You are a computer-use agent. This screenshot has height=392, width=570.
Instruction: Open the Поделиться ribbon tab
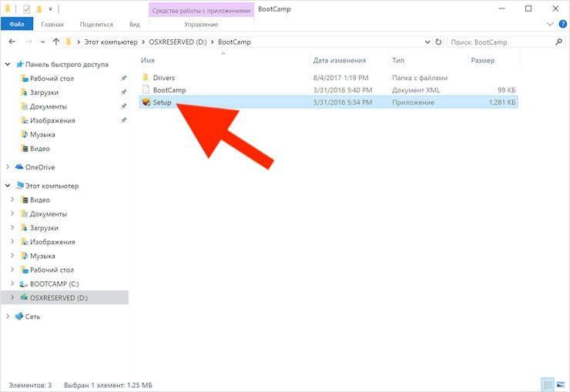tap(96, 25)
